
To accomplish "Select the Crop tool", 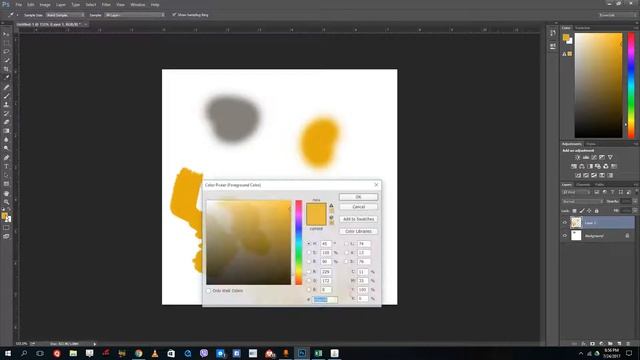I will coord(6,69).
